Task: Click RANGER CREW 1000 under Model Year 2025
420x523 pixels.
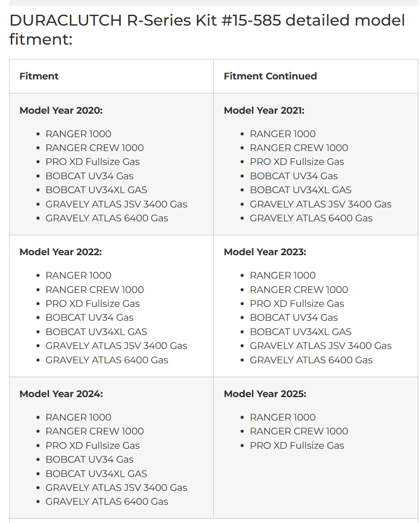Action: coord(299,431)
